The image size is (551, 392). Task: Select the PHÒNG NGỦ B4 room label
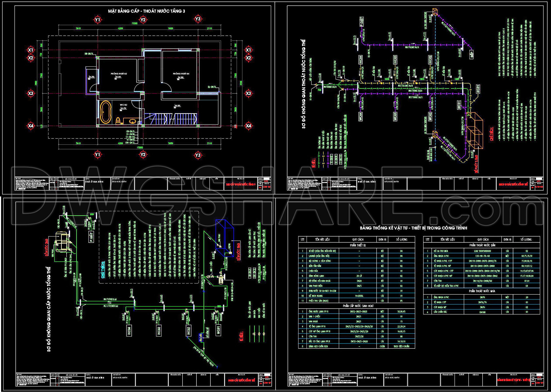181,74
